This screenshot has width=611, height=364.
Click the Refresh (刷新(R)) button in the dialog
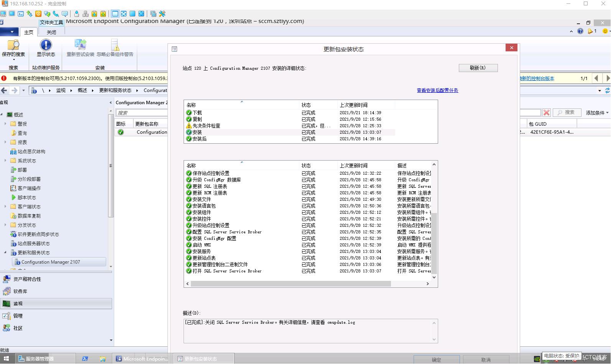point(478,68)
